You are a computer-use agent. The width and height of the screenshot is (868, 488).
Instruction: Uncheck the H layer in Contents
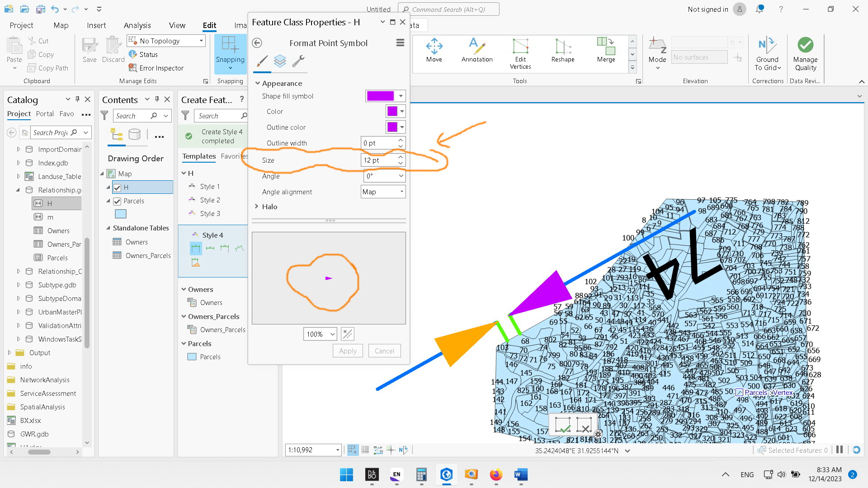pos(117,187)
